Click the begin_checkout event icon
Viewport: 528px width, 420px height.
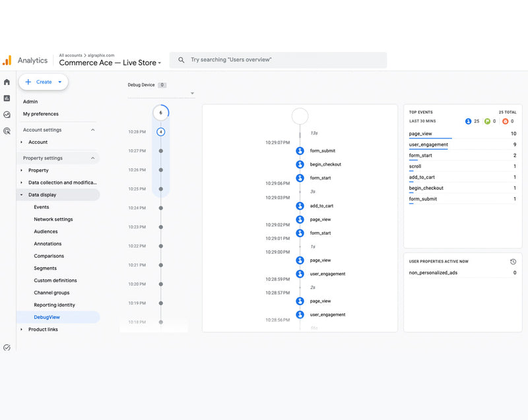[300, 164]
